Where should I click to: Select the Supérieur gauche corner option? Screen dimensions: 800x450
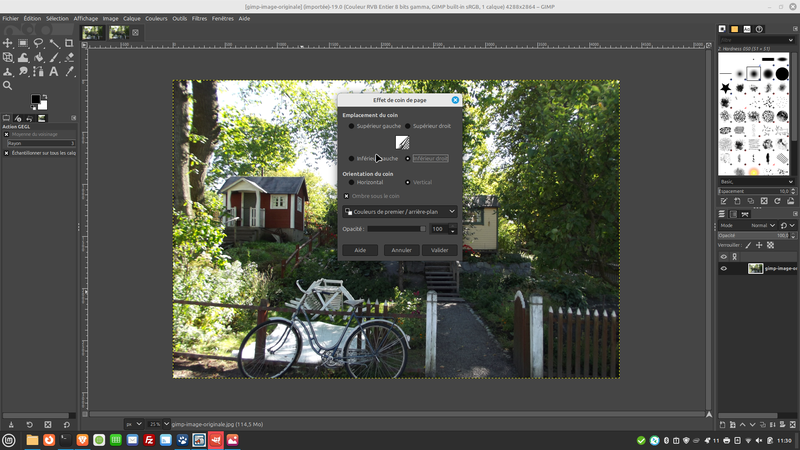click(351, 127)
